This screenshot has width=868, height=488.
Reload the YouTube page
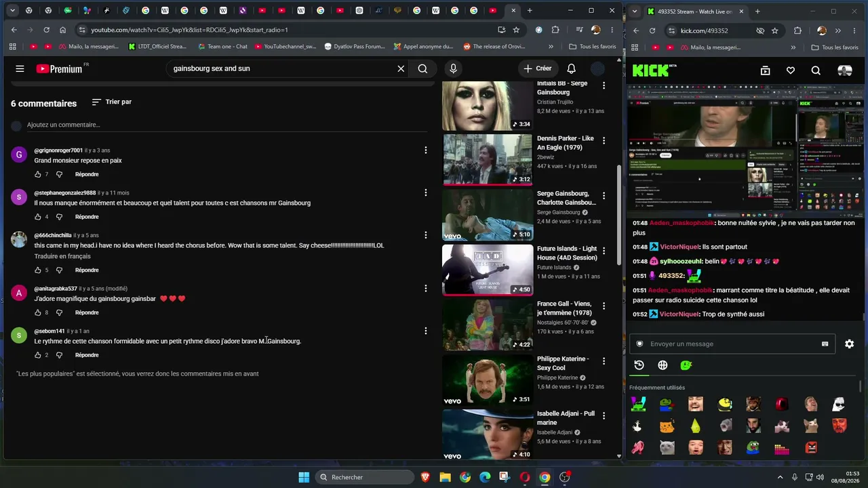click(46, 30)
